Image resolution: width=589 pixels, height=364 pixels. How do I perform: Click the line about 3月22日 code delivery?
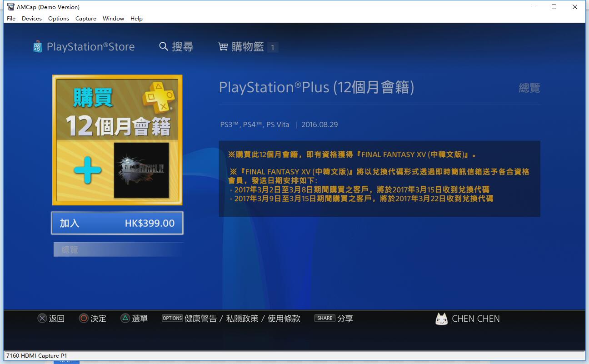(361, 199)
